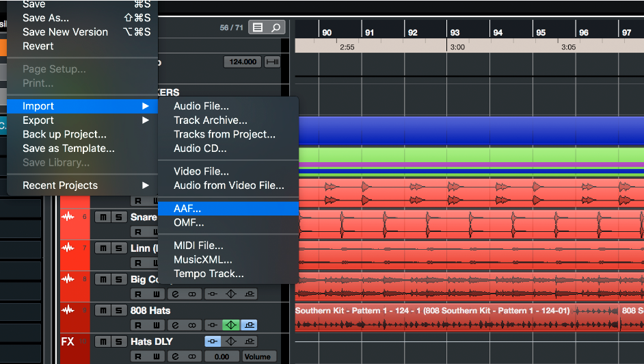The width and height of the screenshot is (644, 364).
Task: Click bar 93 on the timeline ruler
Action: point(455,32)
